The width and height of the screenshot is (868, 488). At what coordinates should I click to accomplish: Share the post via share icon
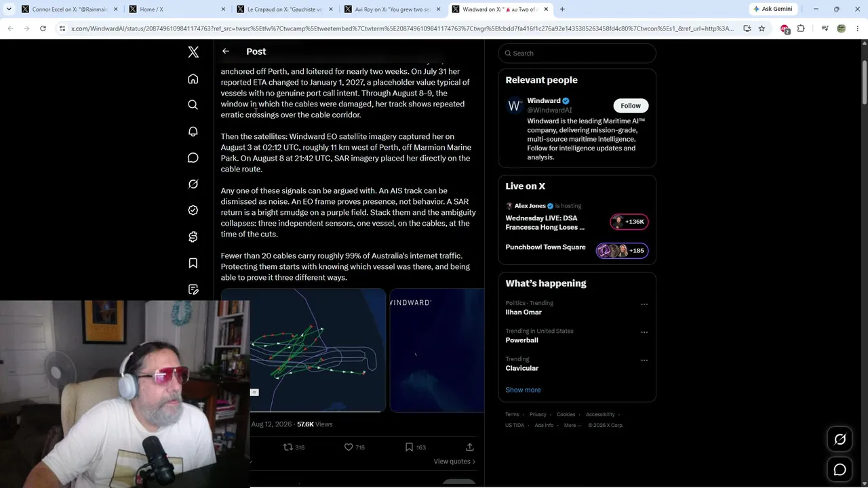coord(469,447)
